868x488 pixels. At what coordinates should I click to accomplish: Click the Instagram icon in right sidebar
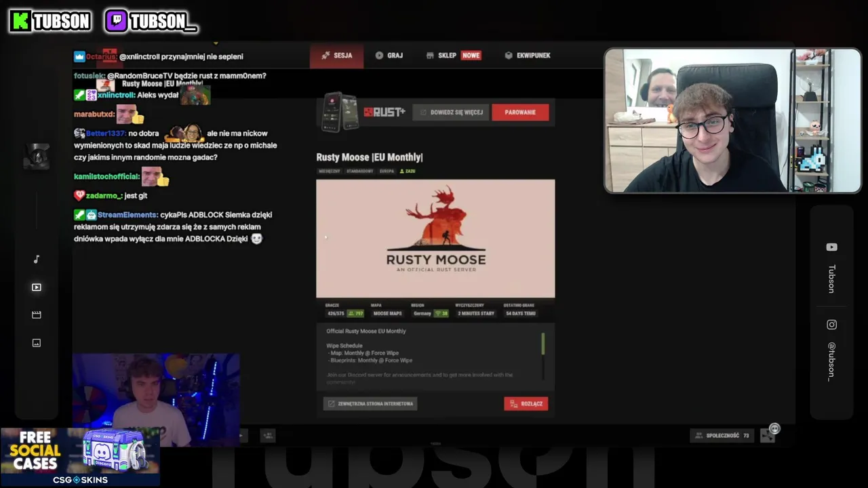pos(831,325)
